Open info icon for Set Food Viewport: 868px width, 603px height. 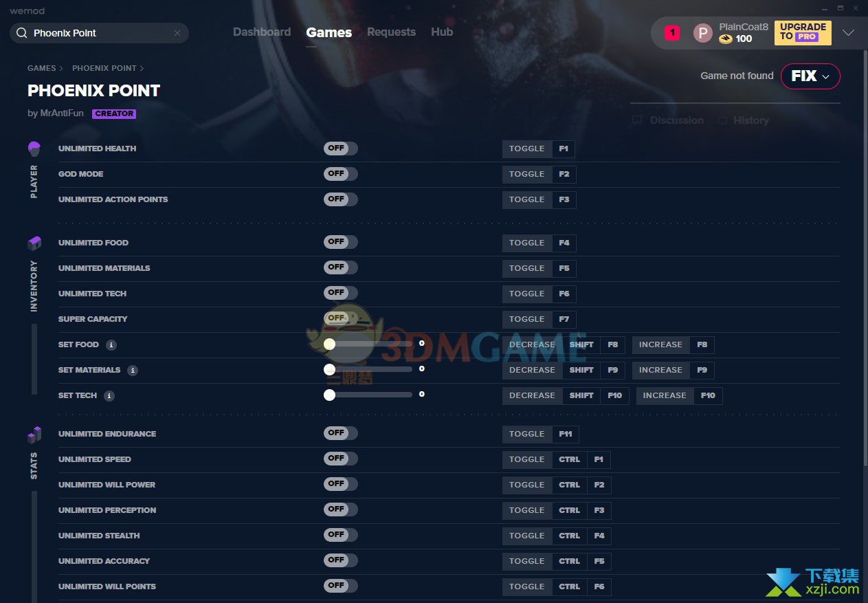111,345
